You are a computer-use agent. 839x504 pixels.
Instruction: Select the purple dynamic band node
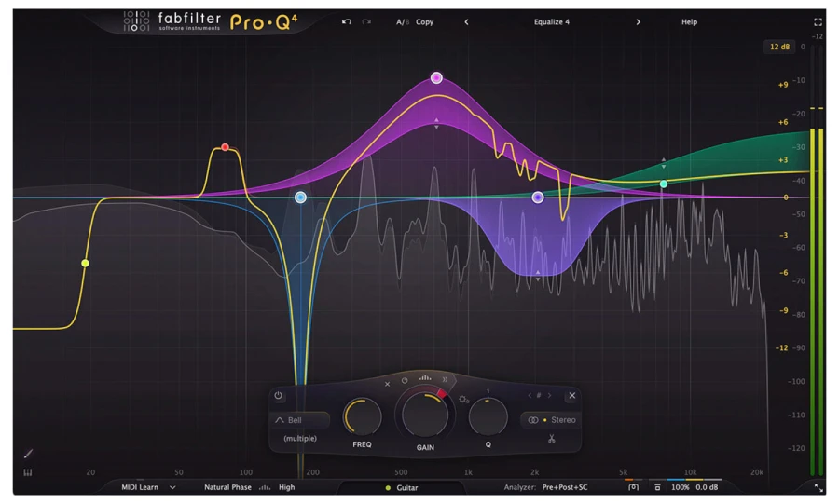[x=538, y=198]
